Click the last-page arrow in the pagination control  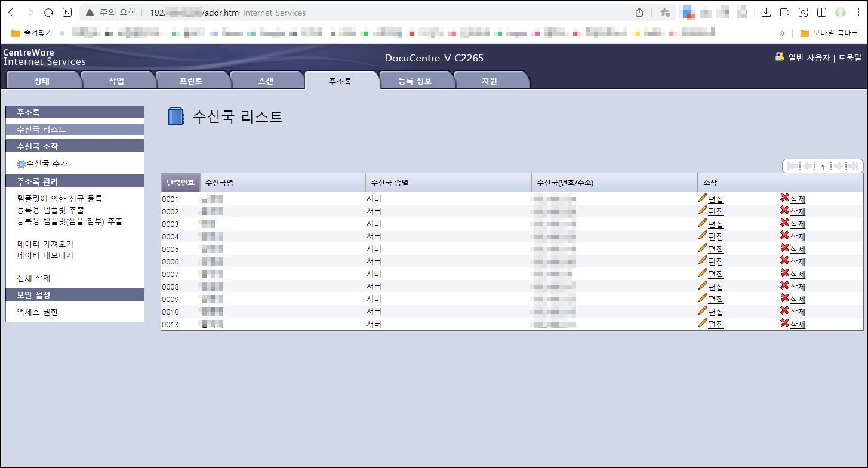pos(852,166)
